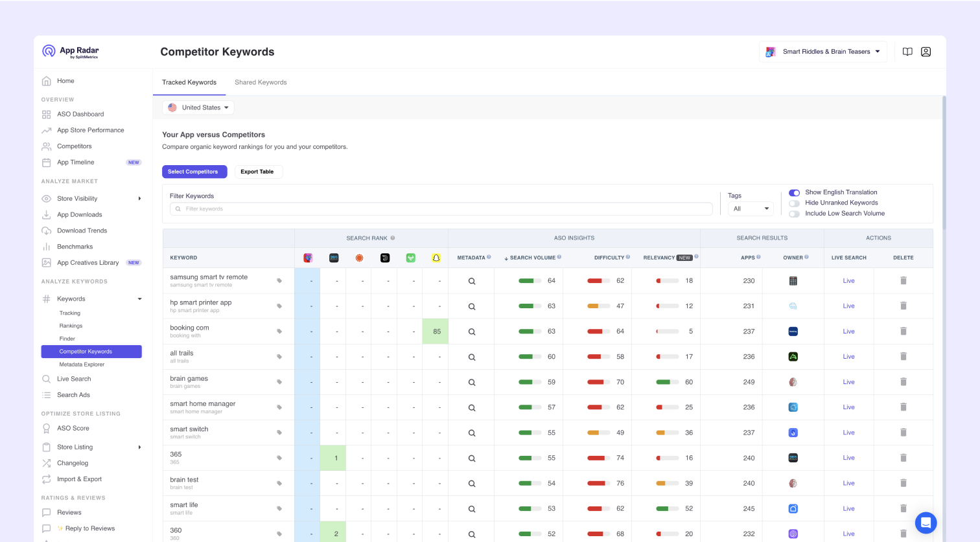Image resolution: width=980 pixels, height=542 pixels.
Task: Click the Select Competitors button
Action: click(x=194, y=172)
